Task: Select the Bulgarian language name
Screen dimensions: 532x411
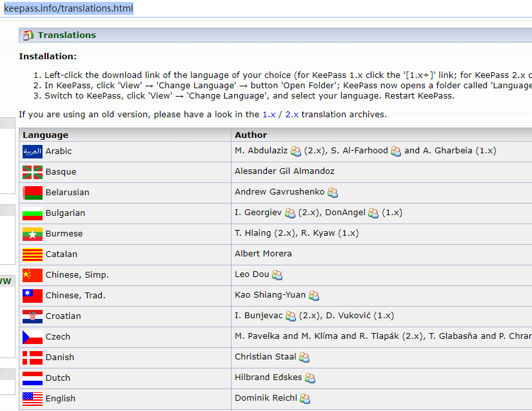Action: 66,213
